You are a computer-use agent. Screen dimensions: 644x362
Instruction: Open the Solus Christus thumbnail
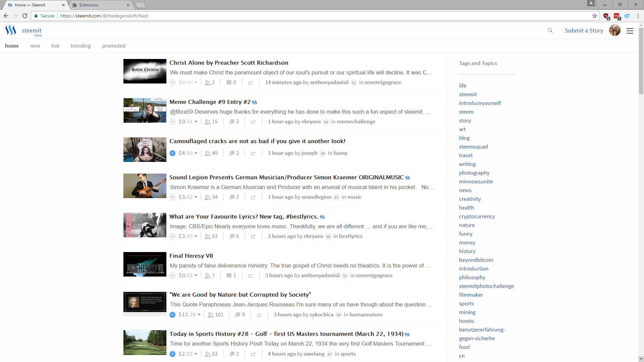coord(145,71)
